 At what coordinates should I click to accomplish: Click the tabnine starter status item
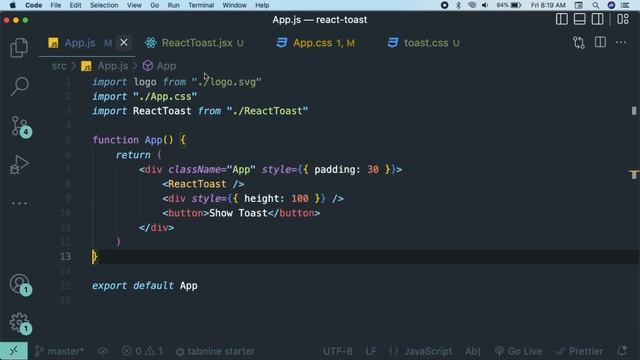point(215,351)
